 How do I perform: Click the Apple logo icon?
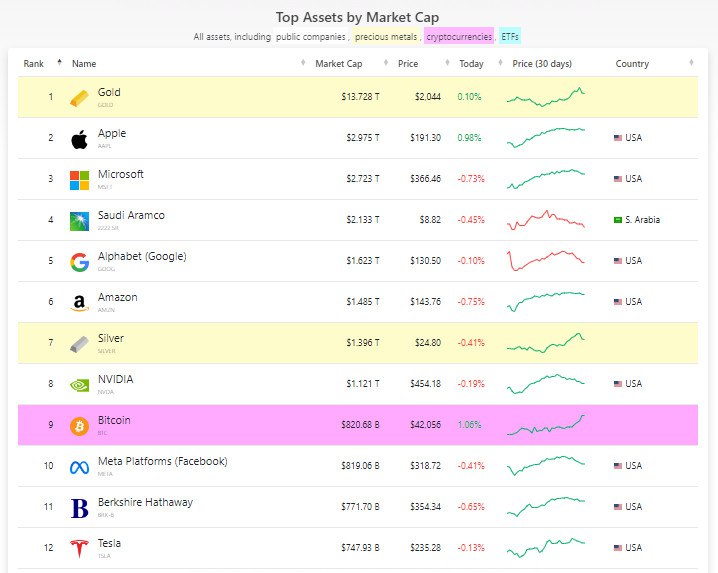[79, 139]
